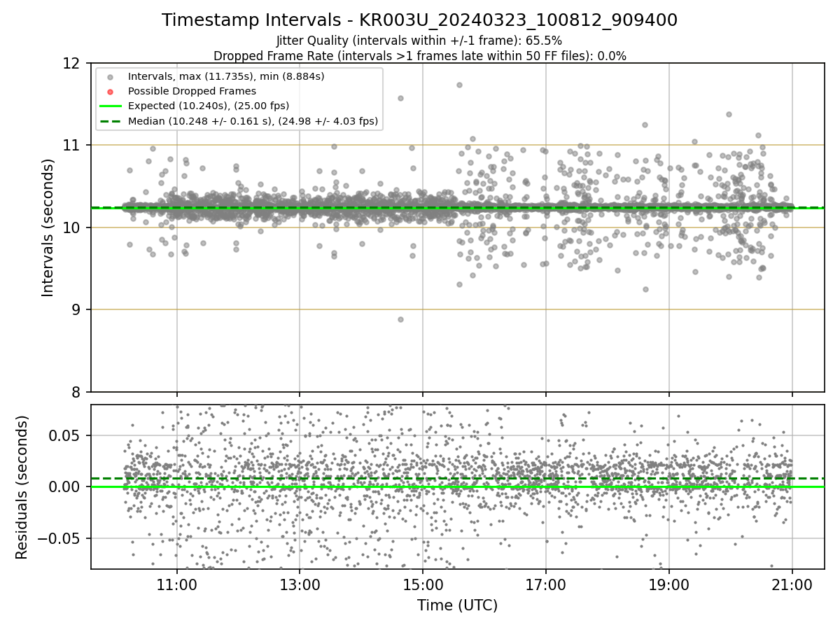The image size is (840, 630).
Task: Click the dashed green line sample in legend
Action: (110, 121)
